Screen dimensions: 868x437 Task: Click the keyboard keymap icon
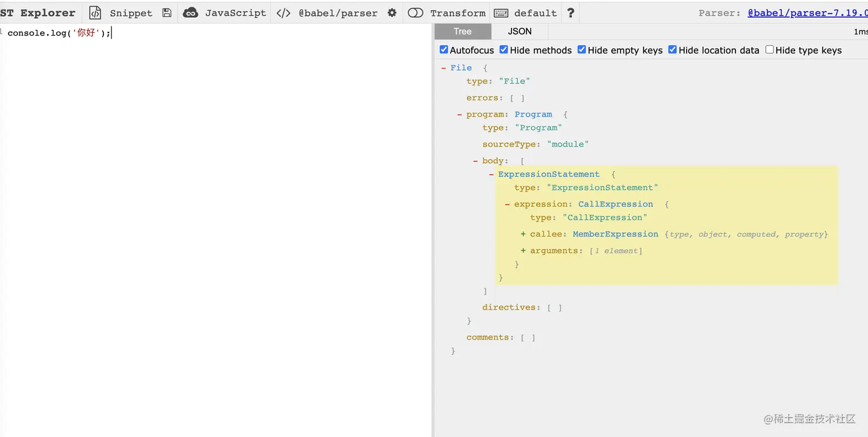coord(501,13)
